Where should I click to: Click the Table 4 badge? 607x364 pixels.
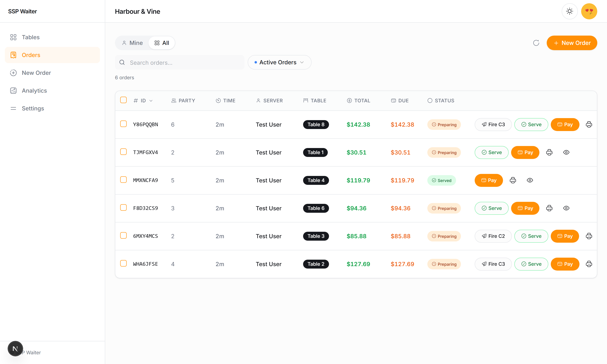316,180
